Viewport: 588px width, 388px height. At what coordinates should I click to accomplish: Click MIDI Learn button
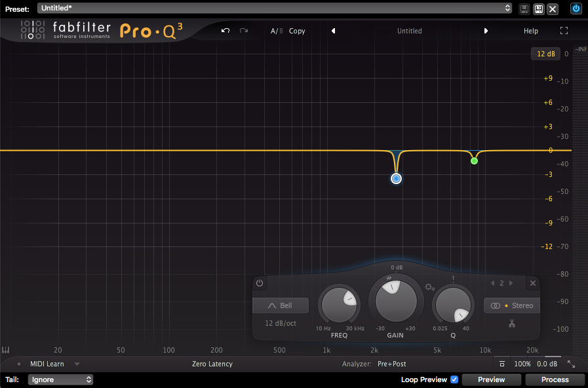click(47, 364)
